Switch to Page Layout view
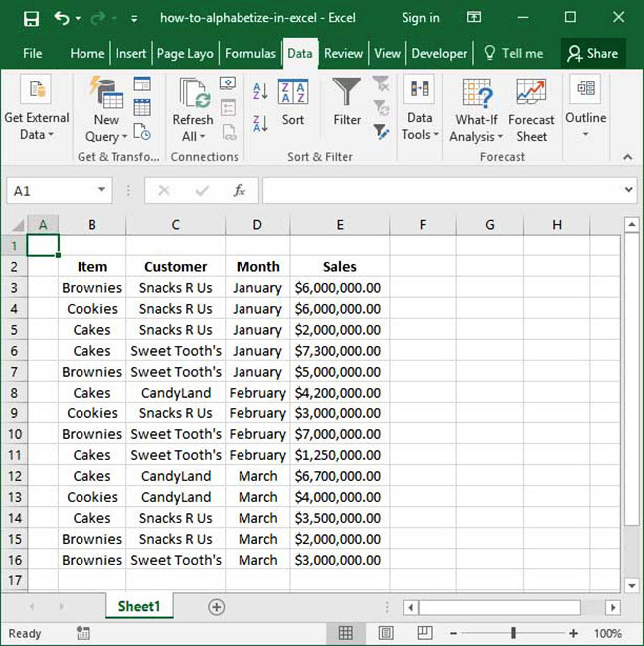The image size is (644, 646). click(x=386, y=633)
